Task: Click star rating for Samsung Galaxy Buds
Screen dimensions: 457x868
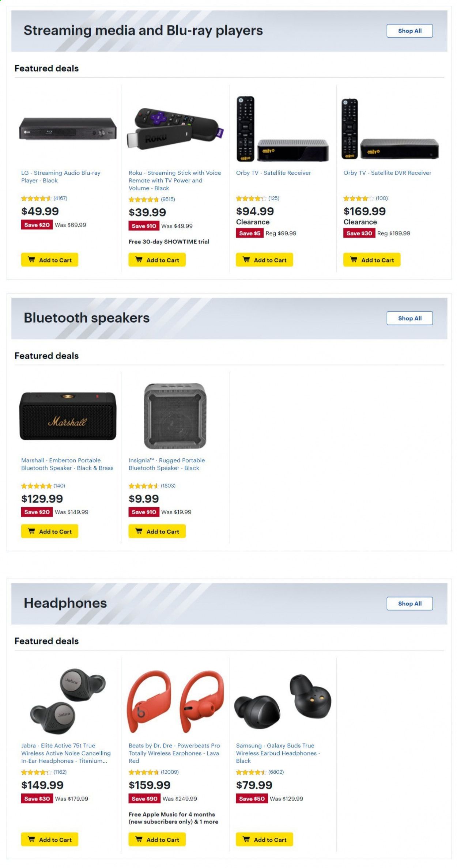Action: click(251, 772)
